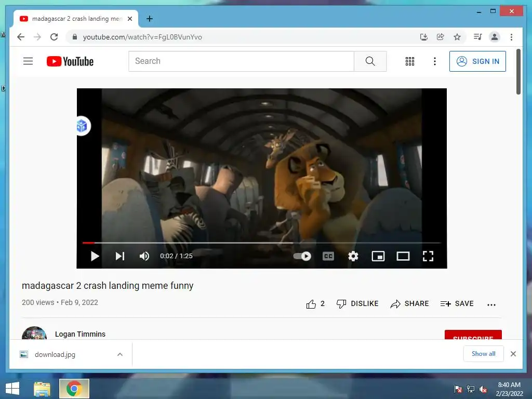Switch to theater mode
The height and width of the screenshot is (399, 532).
(x=403, y=256)
